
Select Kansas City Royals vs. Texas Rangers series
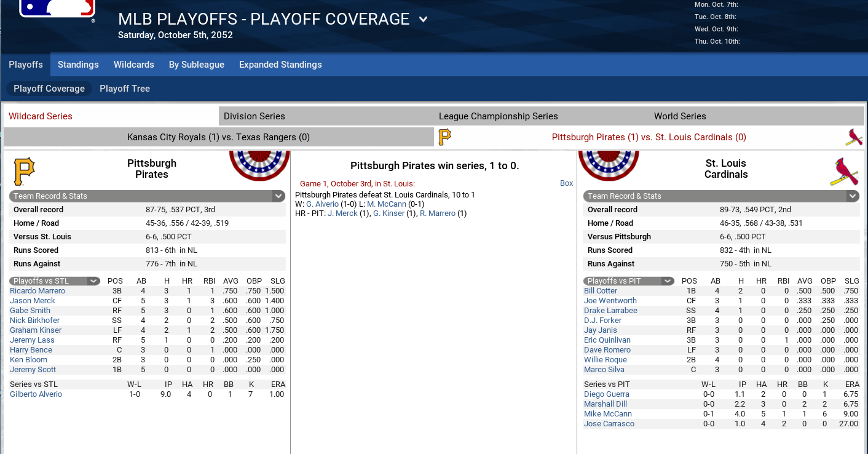(219, 137)
